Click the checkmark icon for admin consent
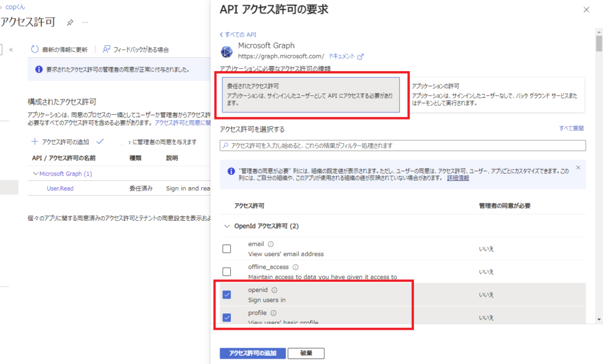The height and width of the screenshot is (364, 603). (100, 141)
